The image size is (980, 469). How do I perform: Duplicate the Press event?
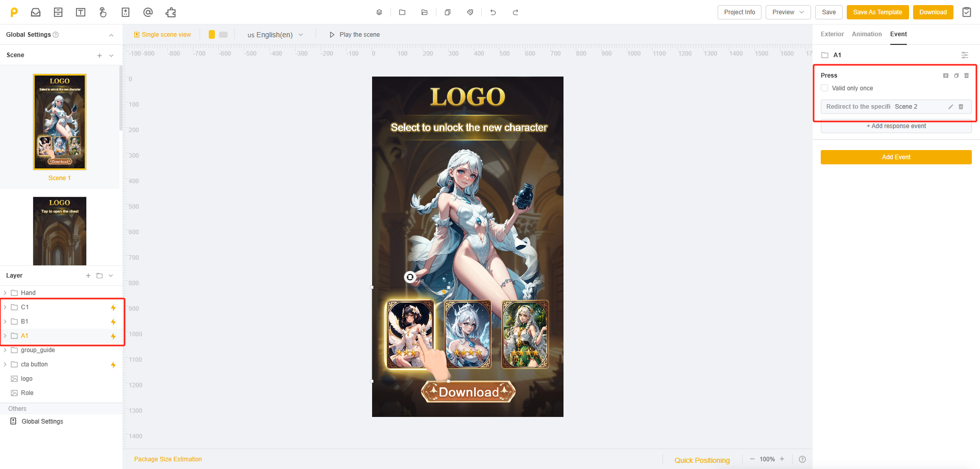[957, 76]
